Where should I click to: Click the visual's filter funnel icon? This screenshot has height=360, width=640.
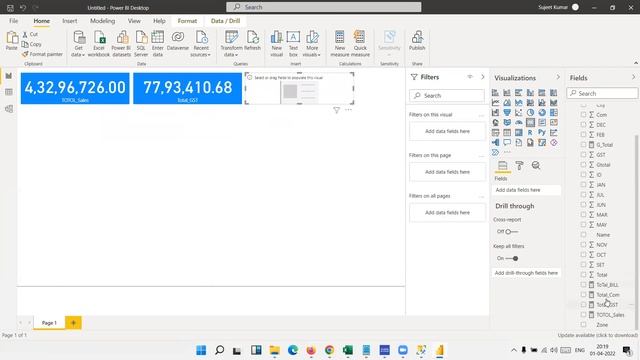pos(336,110)
